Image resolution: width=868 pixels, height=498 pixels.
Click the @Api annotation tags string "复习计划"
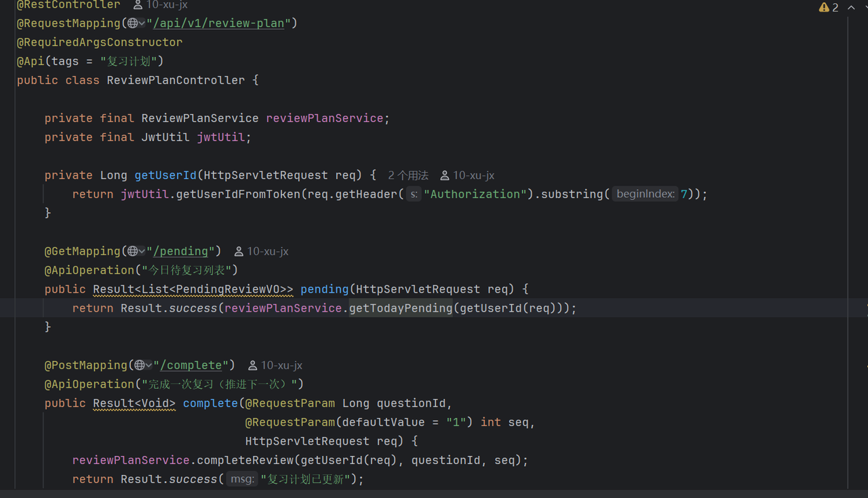tap(128, 61)
